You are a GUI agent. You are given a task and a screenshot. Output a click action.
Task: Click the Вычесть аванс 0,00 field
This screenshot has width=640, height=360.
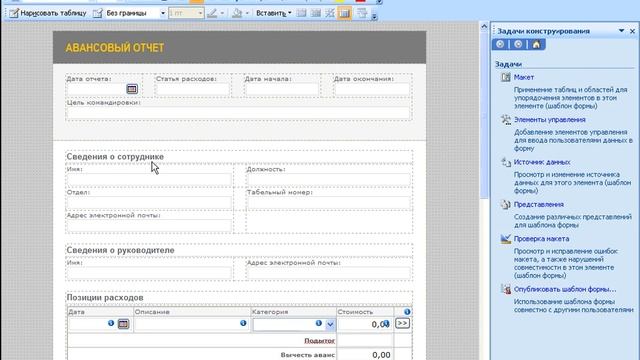(x=364, y=355)
